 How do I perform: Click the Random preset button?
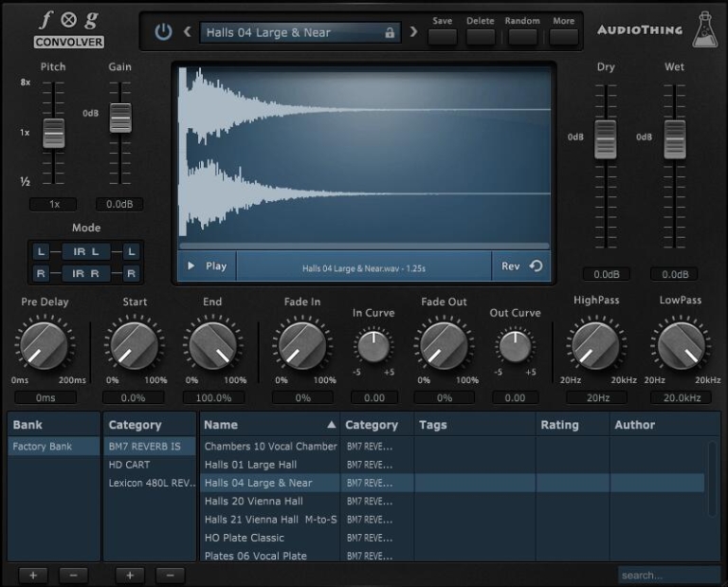pyautogui.click(x=522, y=37)
